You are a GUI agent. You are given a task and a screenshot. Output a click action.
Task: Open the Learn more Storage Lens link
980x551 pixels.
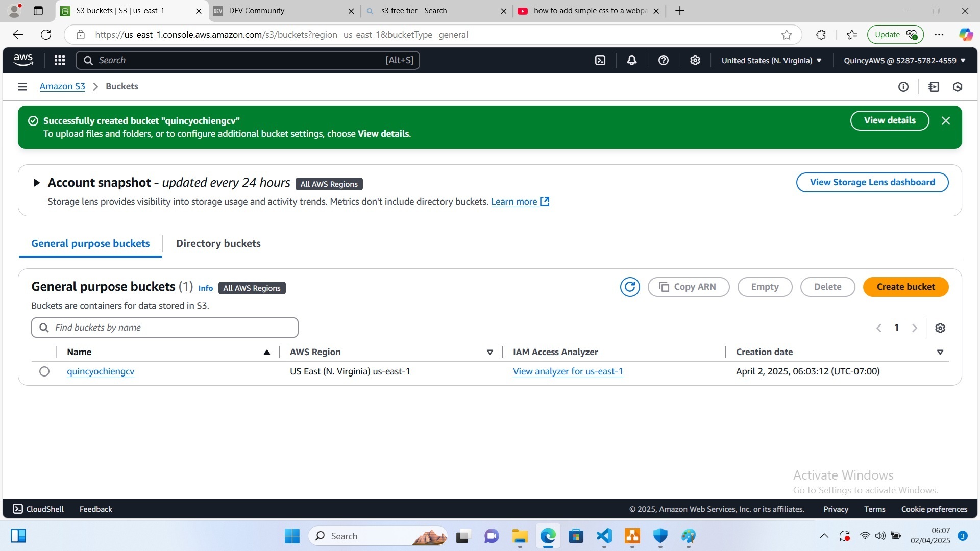click(520, 202)
